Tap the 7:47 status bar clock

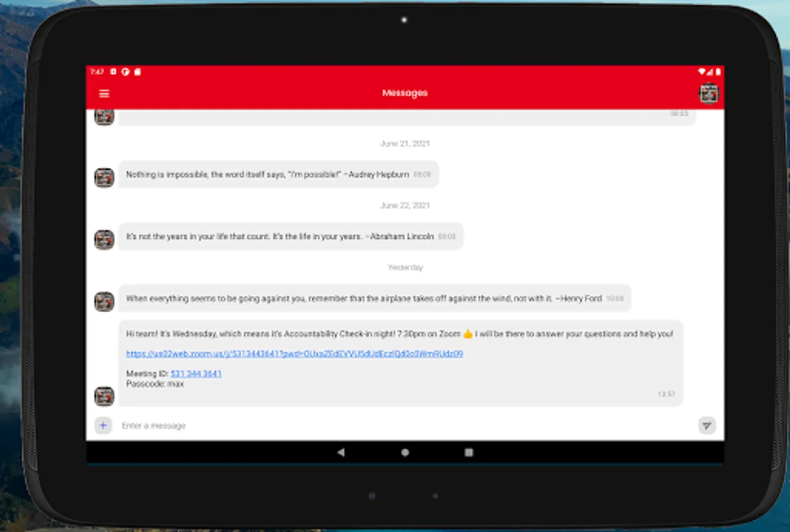96,72
